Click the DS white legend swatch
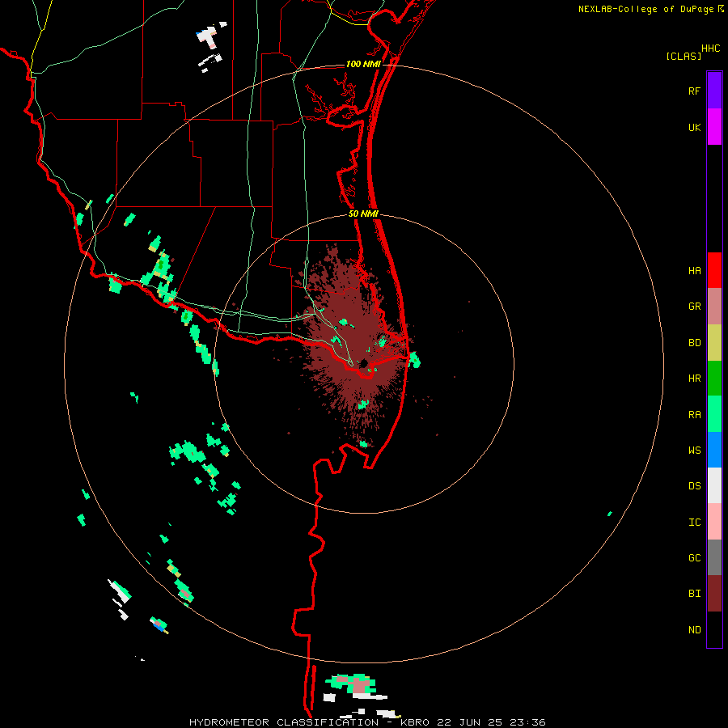728x728 pixels. [x=714, y=485]
